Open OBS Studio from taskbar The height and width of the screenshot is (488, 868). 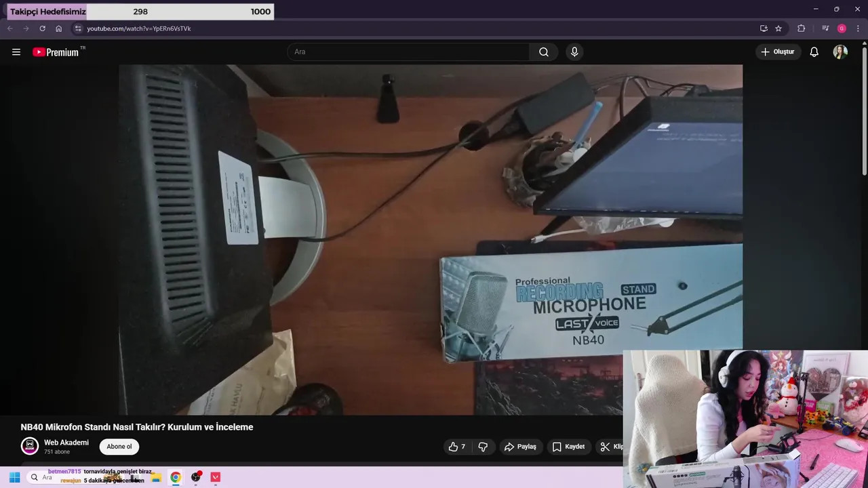point(196,477)
